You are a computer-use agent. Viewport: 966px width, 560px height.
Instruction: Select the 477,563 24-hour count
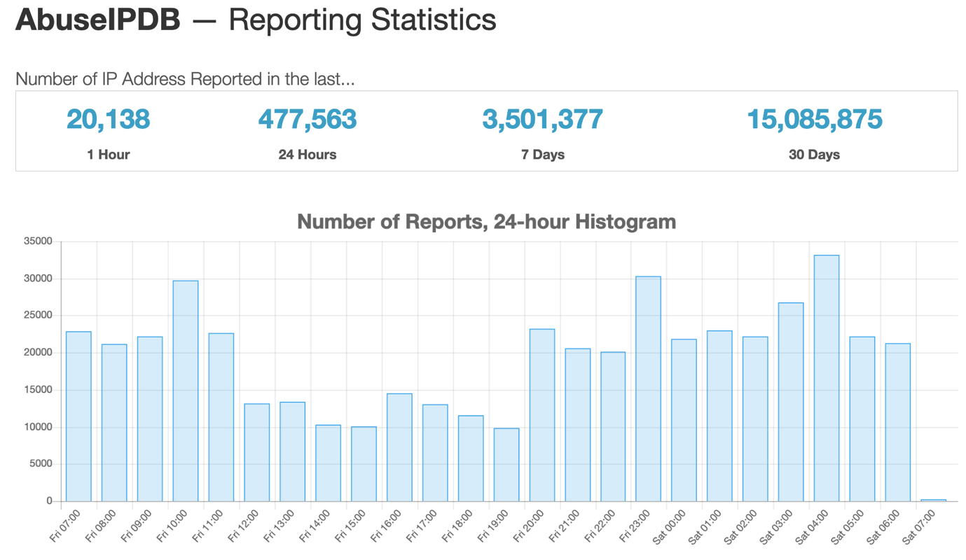308,119
